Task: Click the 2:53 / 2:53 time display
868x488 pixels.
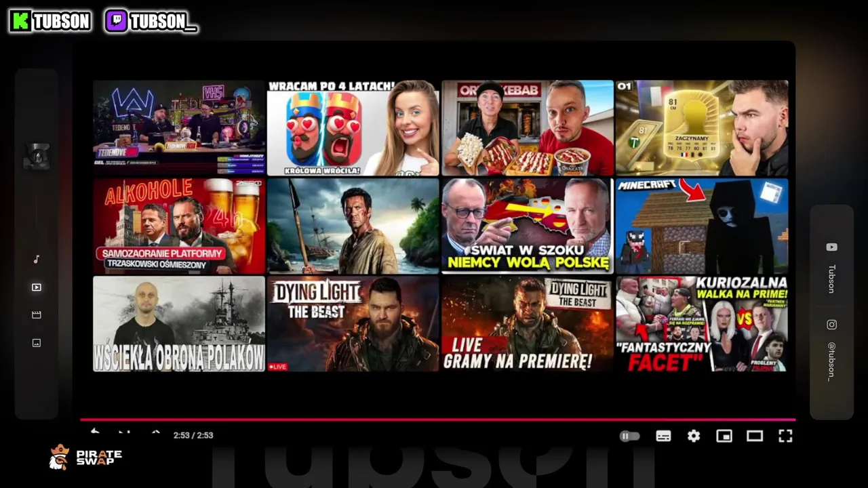Action: (193, 435)
